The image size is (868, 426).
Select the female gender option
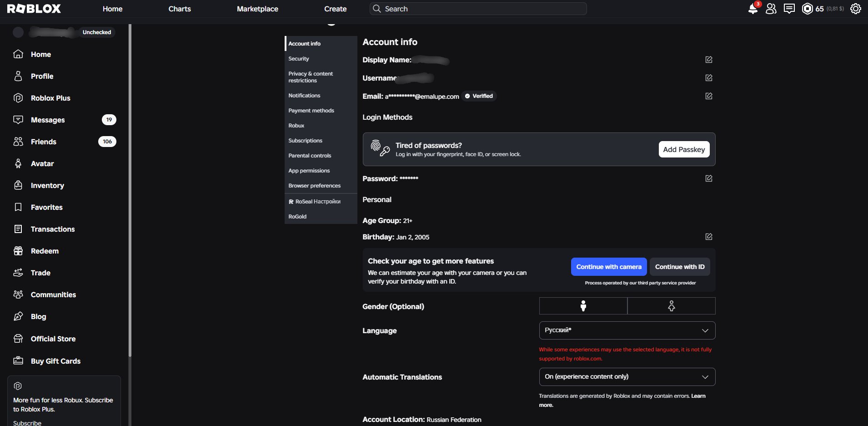pos(672,306)
